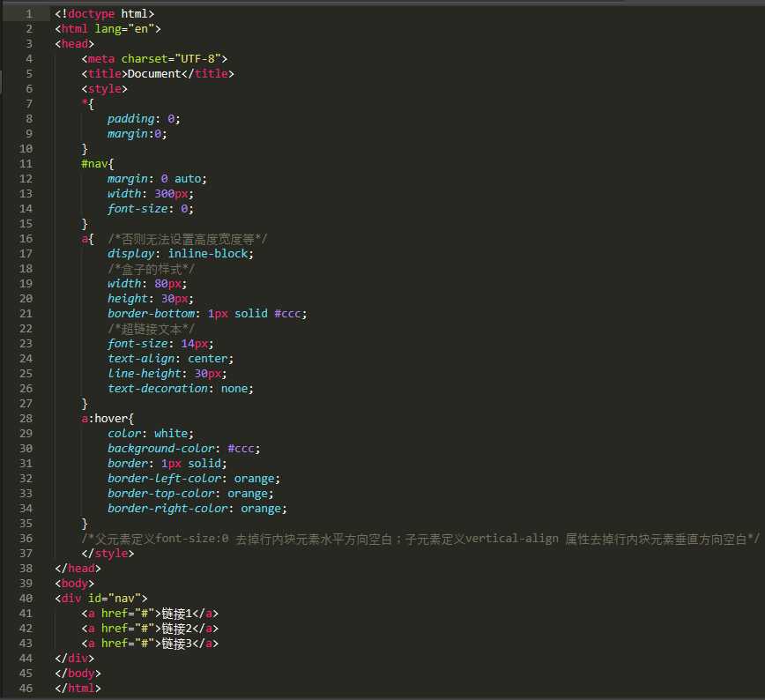Click the meta charset UTF-8 line
This screenshot has width=765, height=700.
[154, 58]
